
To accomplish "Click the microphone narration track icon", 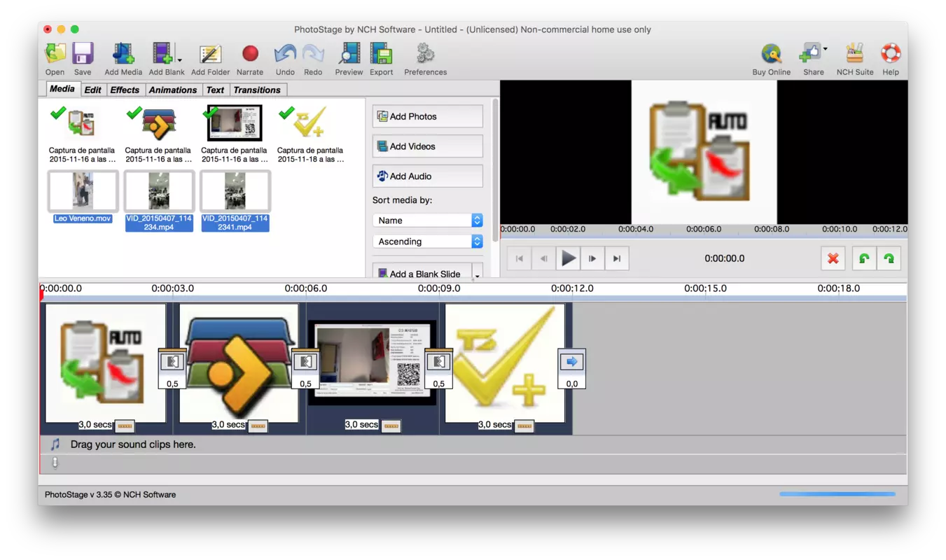I will tap(55, 463).
